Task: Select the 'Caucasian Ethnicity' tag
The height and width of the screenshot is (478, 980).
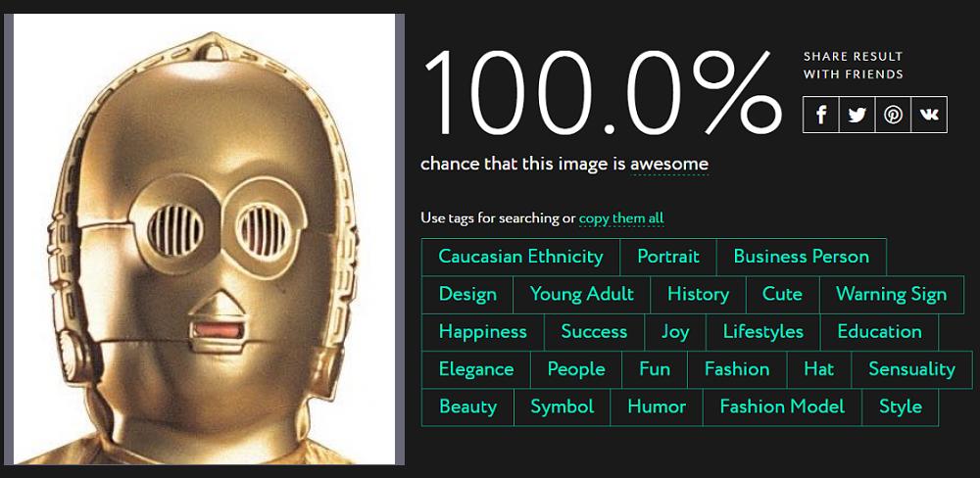Action: click(x=520, y=257)
